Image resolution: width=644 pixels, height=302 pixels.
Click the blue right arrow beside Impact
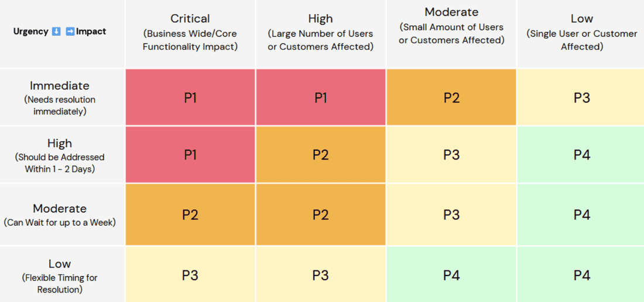coord(70,32)
